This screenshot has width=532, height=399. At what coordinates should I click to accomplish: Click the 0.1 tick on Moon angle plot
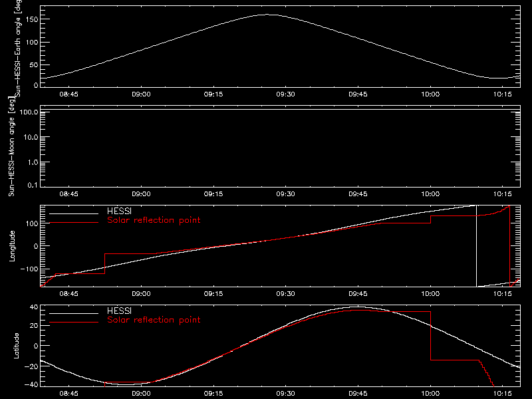33,185
